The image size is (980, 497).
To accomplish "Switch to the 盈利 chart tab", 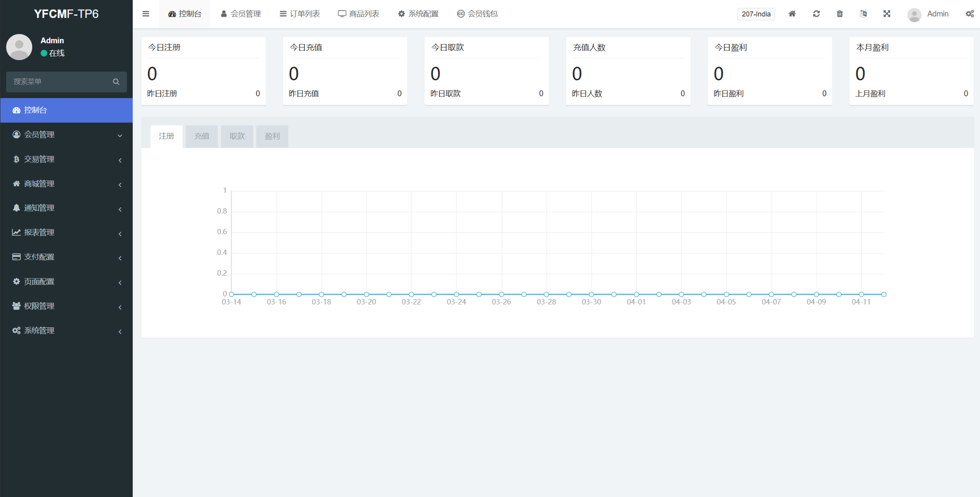I will (x=272, y=136).
